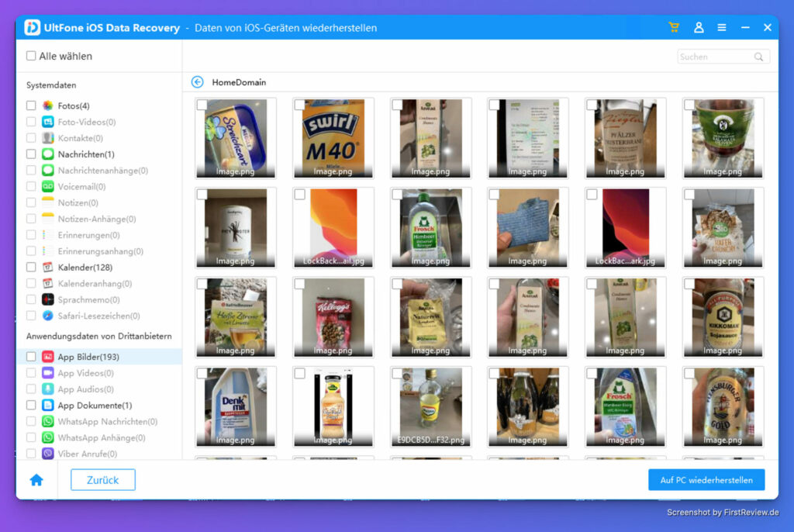Screen dimensions: 794x532
Task: Click the App Dokumente icon
Action: pyautogui.click(x=47, y=406)
